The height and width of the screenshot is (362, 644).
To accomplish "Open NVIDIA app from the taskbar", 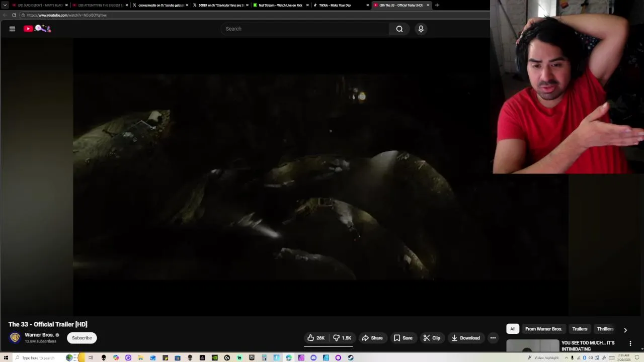I will pyautogui.click(x=214, y=357).
